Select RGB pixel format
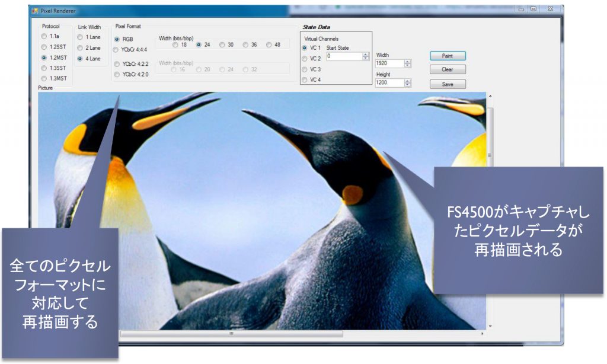This screenshot has width=607, height=364. [x=117, y=39]
